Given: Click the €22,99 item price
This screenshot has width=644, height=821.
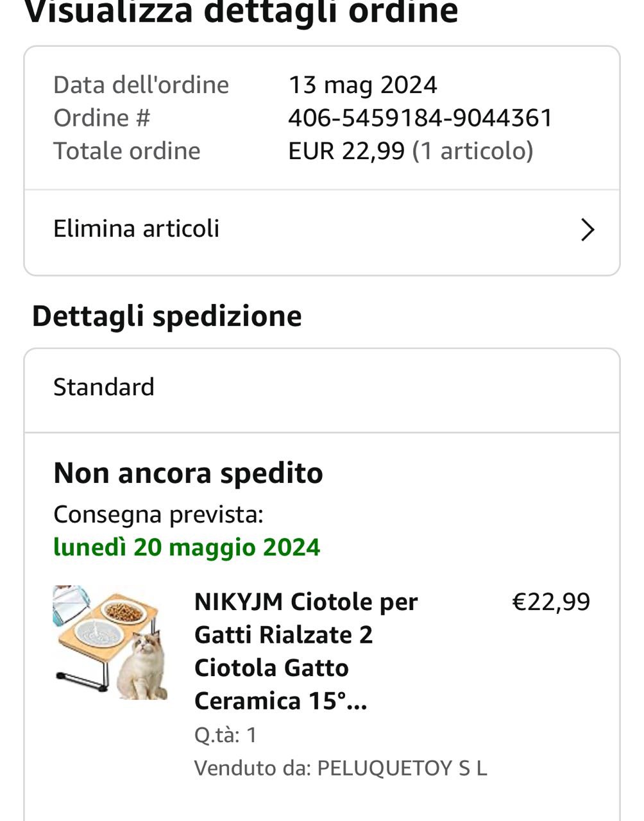Looking at the screenshot, I should point(551,602).
